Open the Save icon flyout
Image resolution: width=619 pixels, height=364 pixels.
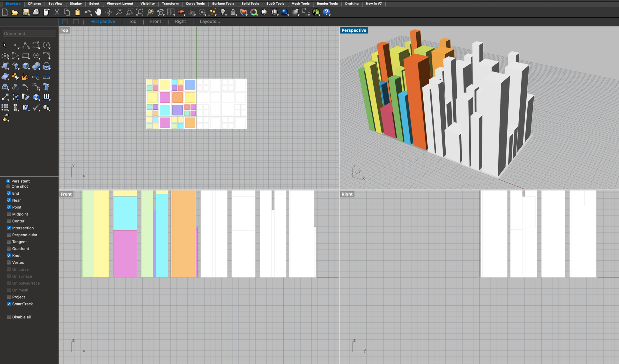29,15
